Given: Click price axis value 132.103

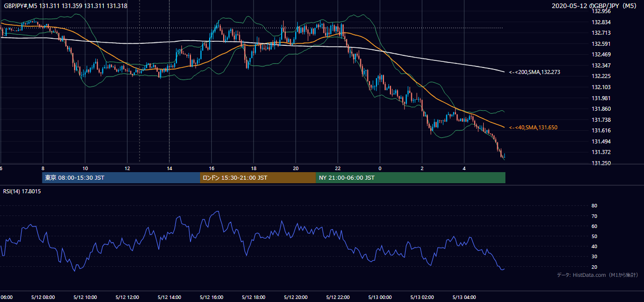Looking at the screenshot, I should pyautogui.click(x=601, y=87).
